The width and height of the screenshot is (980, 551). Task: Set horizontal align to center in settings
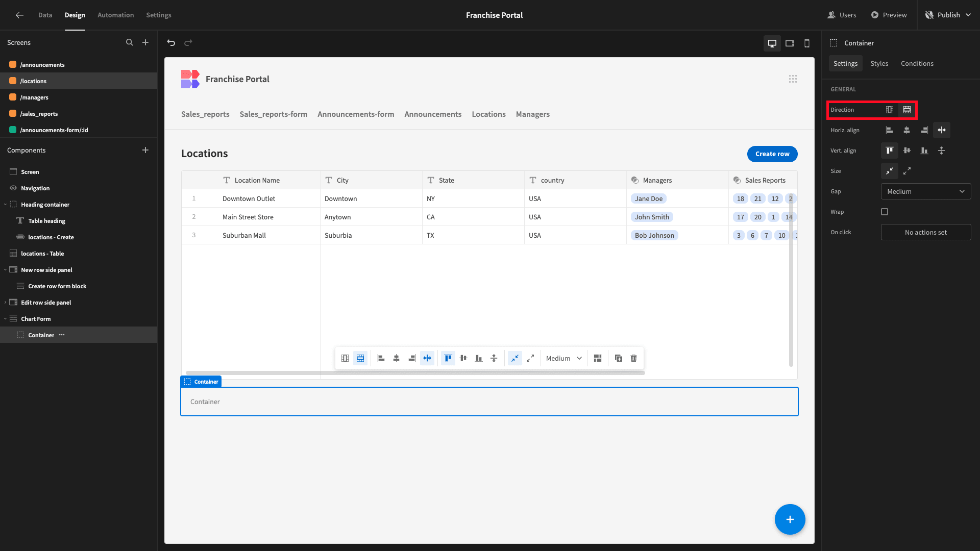coord(907,130)
